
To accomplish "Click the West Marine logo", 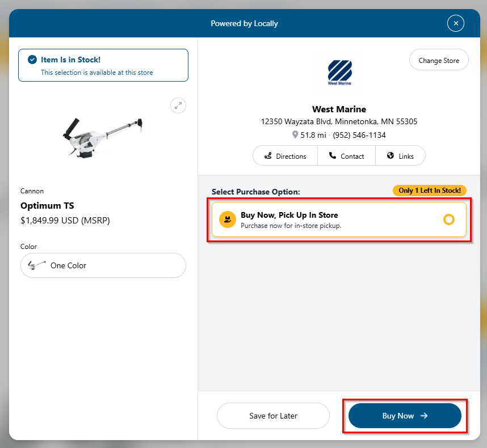I will [x=339, y=73].
